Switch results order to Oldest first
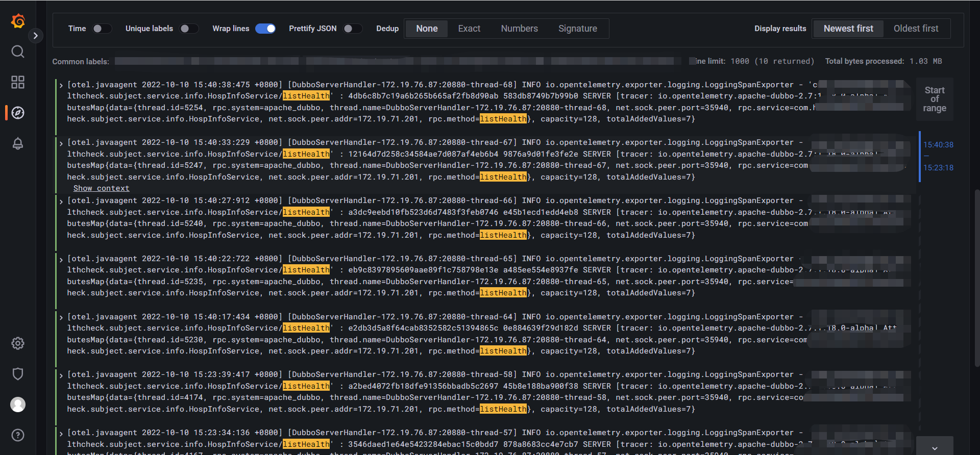 pos(916,29)
